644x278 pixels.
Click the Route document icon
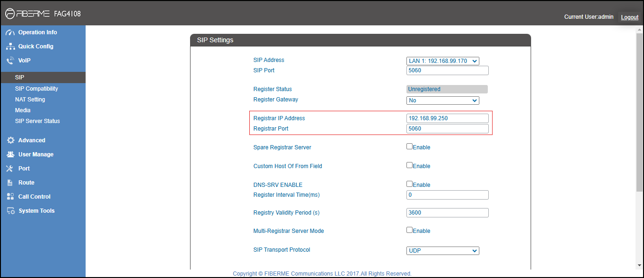tap(10, 183)
